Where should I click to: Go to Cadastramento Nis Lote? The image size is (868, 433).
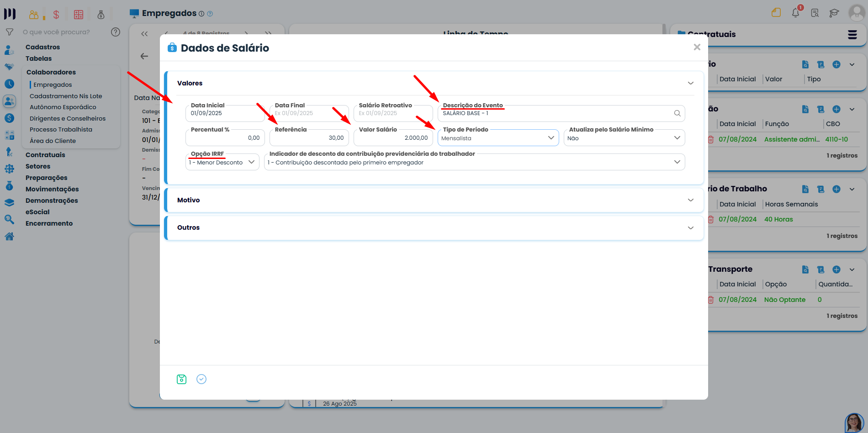(x=66, y=96)
